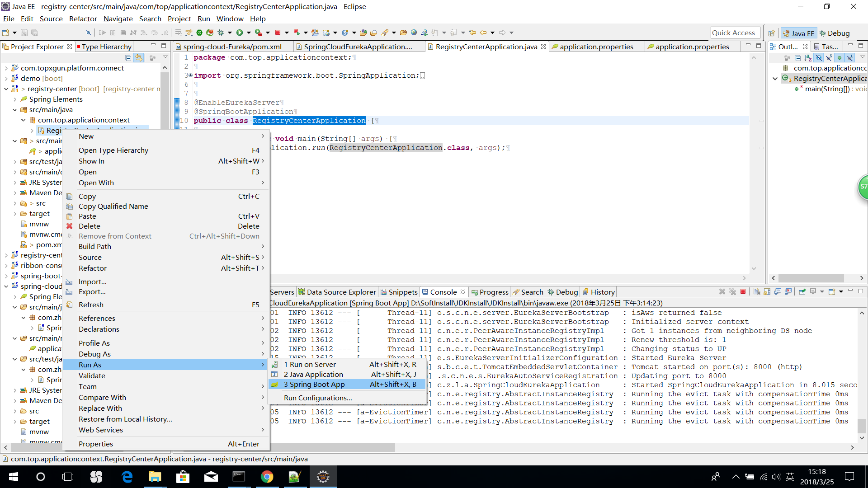Choose 3 Spring Boot App in submenu
Viewport: 868px width, 488px height.
click(x=347, y=384)
